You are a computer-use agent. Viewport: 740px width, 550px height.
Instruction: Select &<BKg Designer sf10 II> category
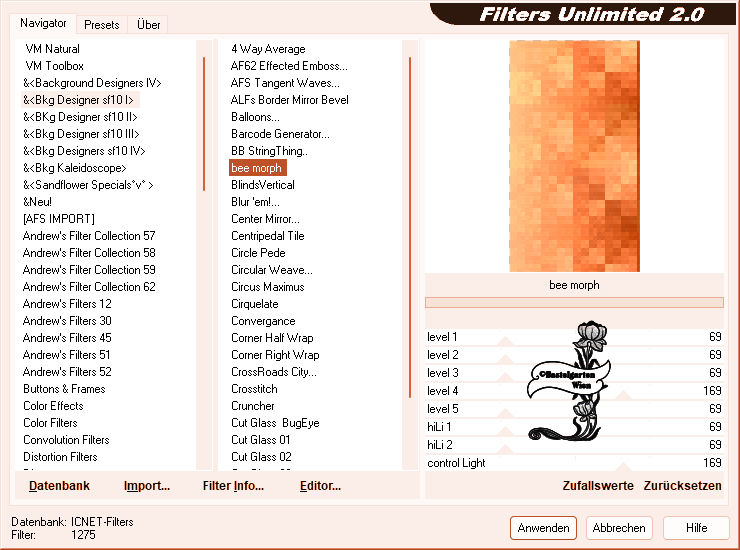(80, 117)
